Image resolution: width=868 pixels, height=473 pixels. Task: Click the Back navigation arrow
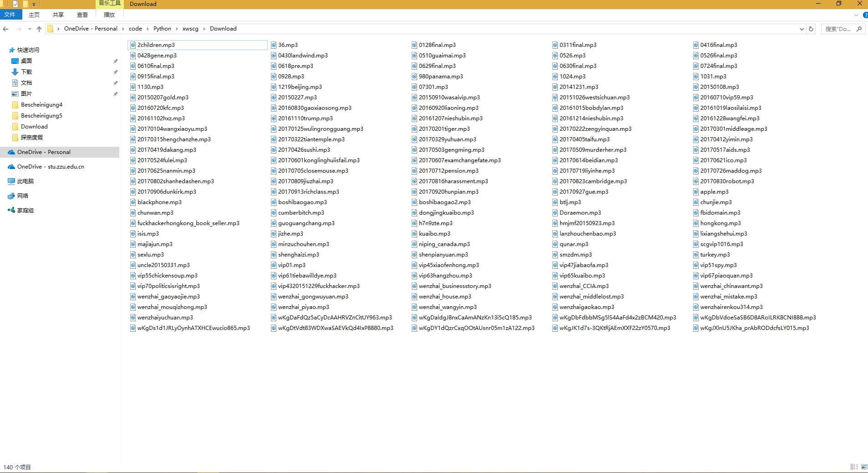(x=6, y=29)
